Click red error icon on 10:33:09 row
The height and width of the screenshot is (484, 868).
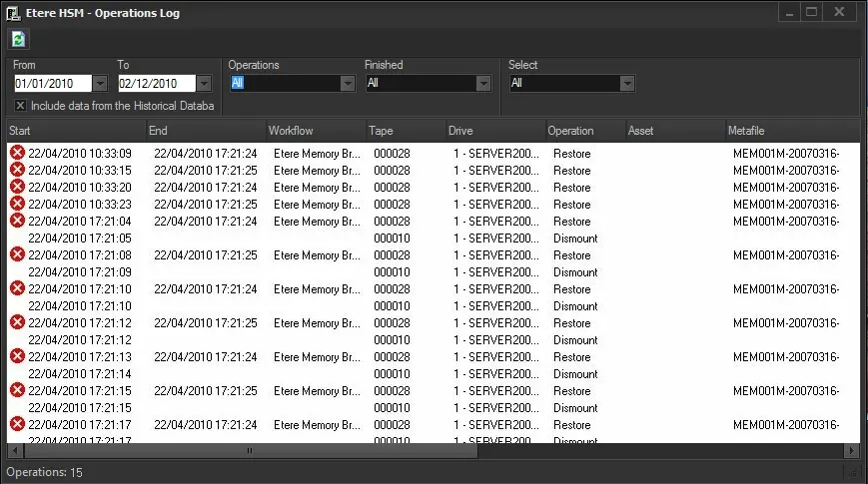click(x=17, y=153)
